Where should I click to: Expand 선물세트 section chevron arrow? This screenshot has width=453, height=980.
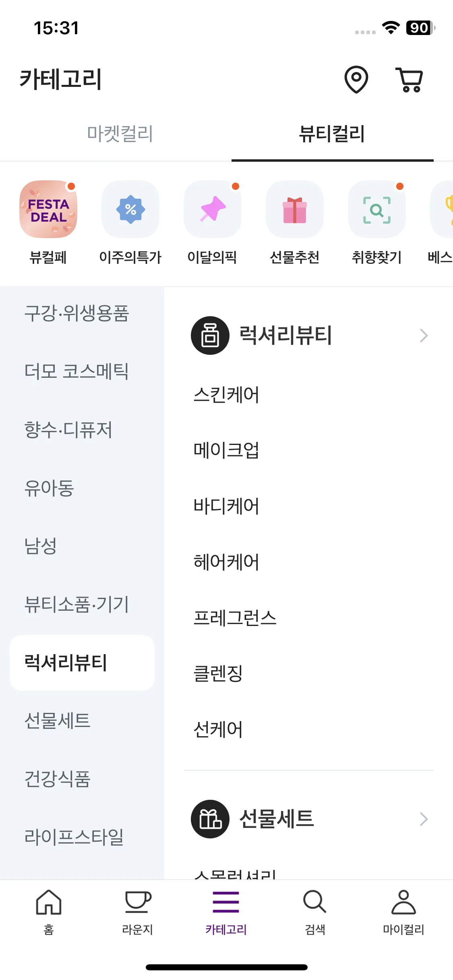[x=424, y=819]
